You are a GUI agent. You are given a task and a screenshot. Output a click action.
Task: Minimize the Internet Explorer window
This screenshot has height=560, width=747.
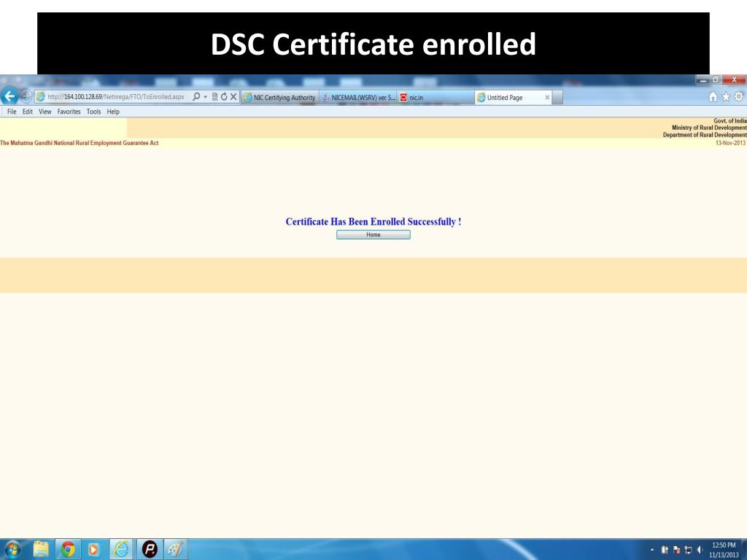[x=703, y=80]
